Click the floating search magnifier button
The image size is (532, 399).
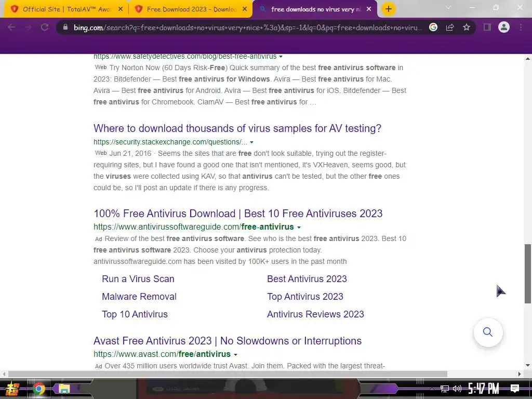point(488,332)
